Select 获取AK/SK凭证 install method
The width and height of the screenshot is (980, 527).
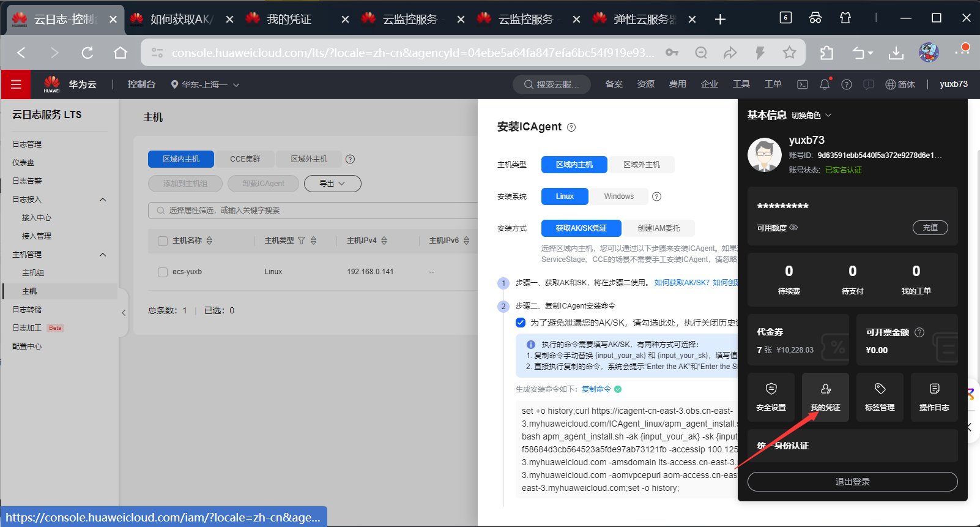[581, 228]
